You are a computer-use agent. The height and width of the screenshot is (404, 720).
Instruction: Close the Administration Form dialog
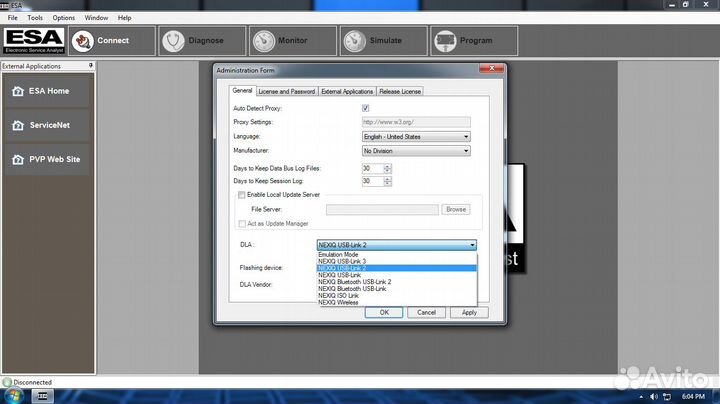point(491,68)
